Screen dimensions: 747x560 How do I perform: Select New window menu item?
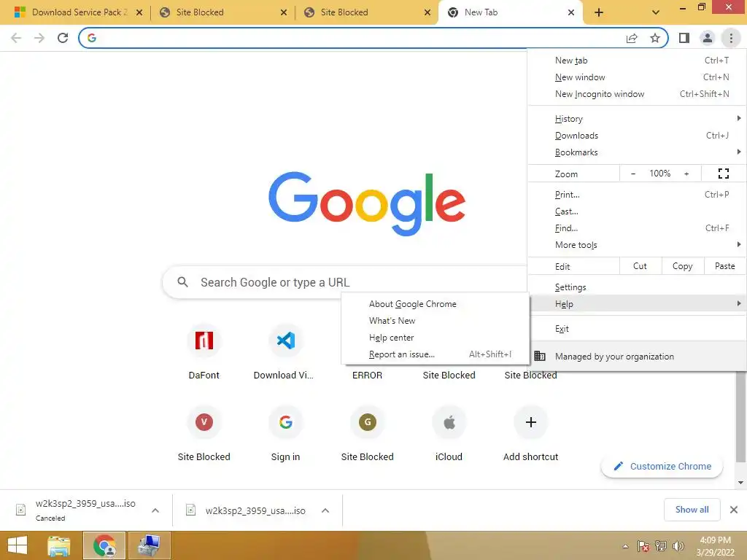tap(637, 77)
